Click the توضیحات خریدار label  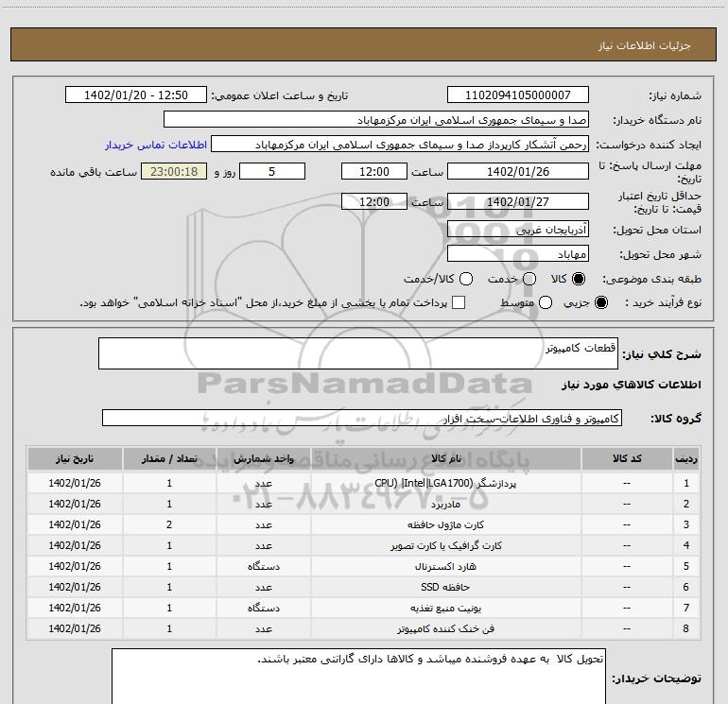(656, 678)
